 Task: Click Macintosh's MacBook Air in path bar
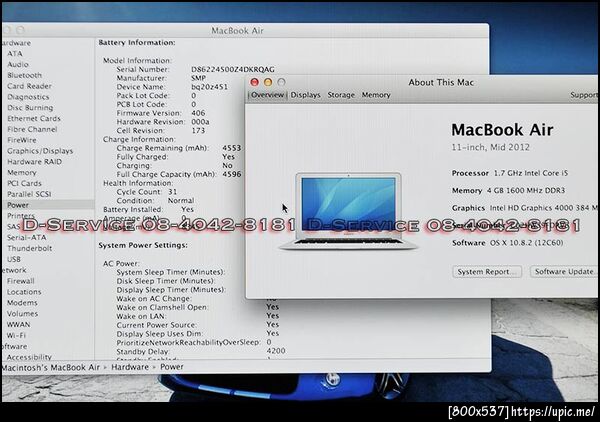[51, 367]
